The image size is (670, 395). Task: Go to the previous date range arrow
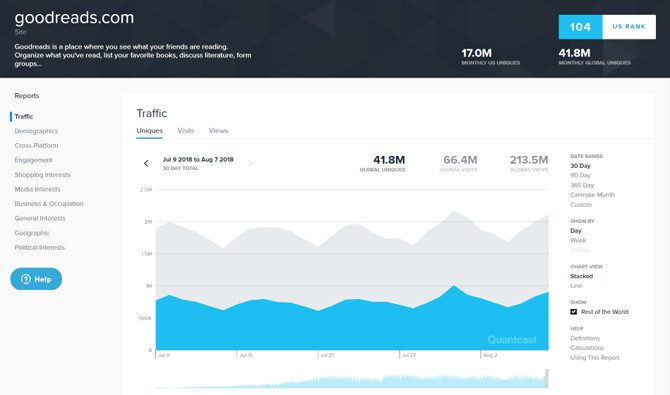click(x=146, y=163)
